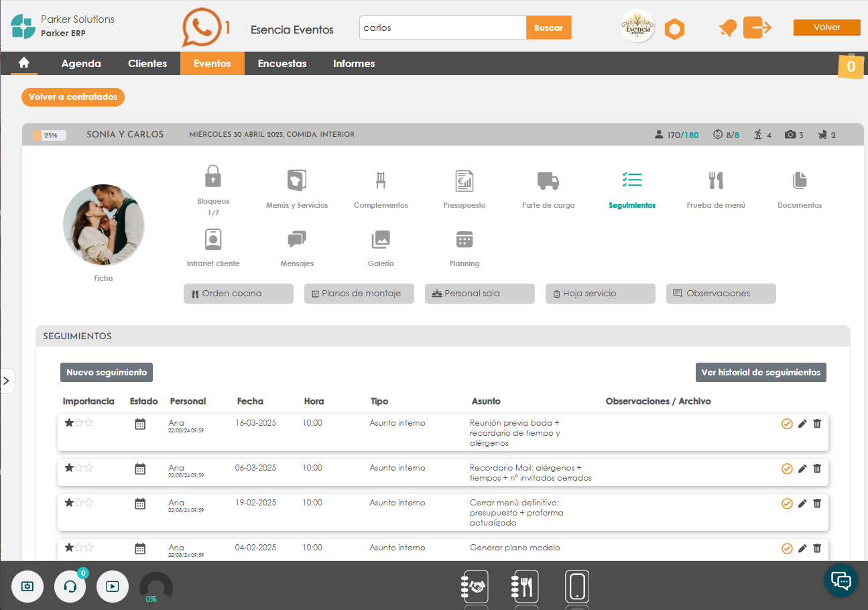Open the Presupuesto icon
The height and width of the screenshot is (610, 868).
coord(464,180)
